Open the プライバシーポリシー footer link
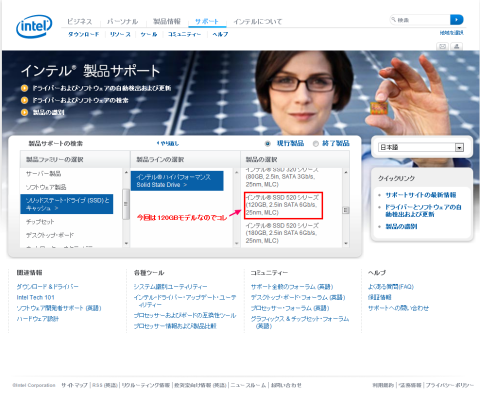This screenshot has width=480, height=399. tap(450, 385)
